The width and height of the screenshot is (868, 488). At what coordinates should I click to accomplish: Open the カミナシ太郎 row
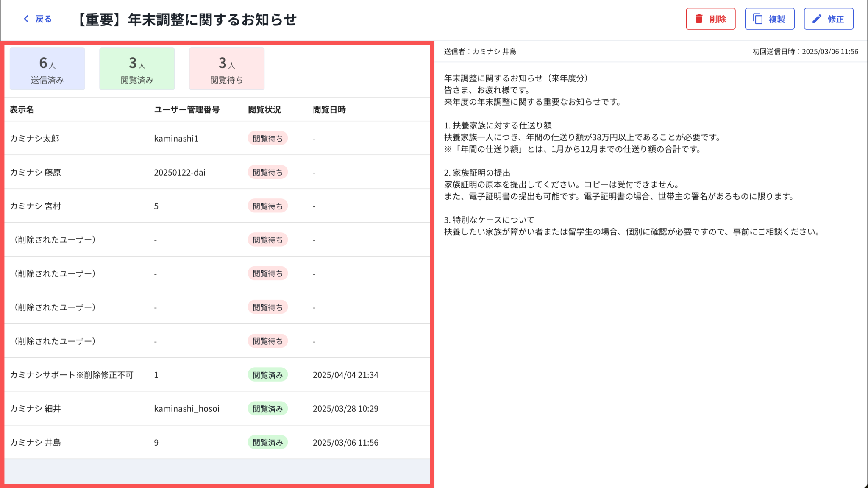(x=35, y=139)
